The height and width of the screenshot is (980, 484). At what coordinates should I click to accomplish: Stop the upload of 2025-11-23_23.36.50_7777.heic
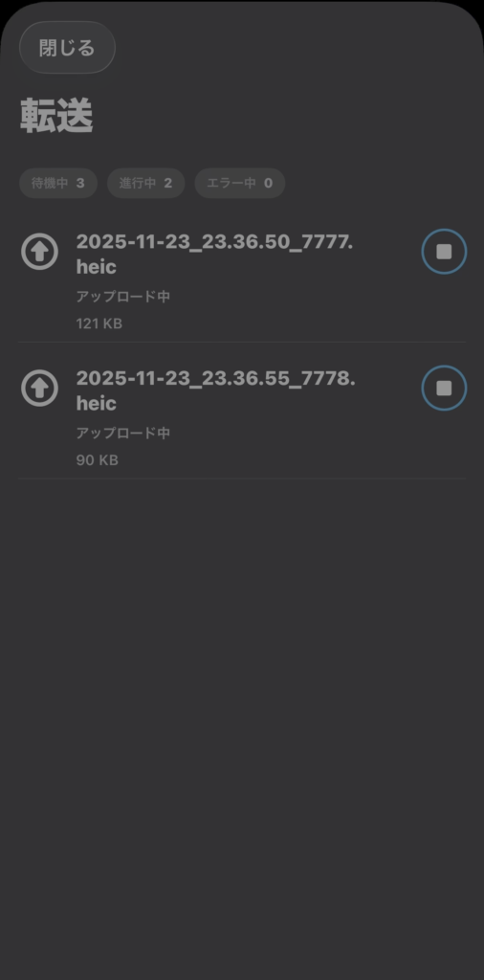(444, 252)
